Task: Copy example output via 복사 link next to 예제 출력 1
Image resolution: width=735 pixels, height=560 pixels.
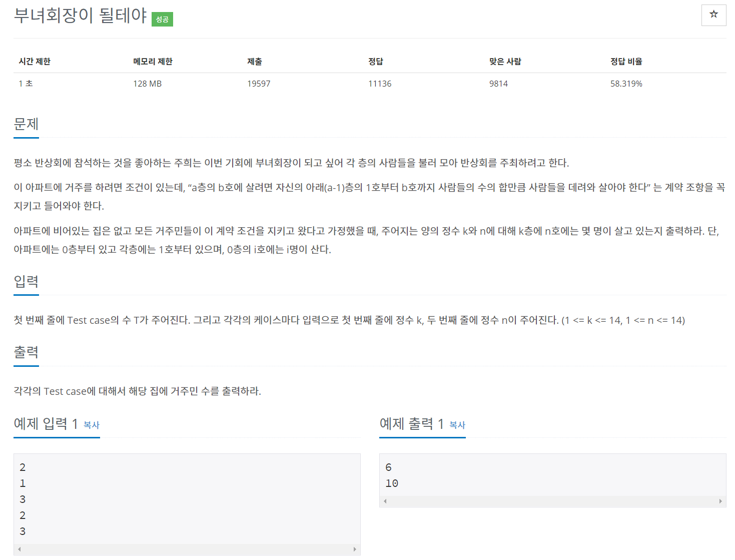Action: 457,425
